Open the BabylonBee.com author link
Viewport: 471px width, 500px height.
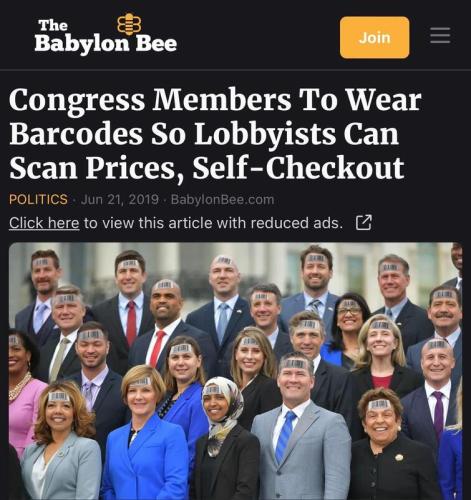click(222, 200)
